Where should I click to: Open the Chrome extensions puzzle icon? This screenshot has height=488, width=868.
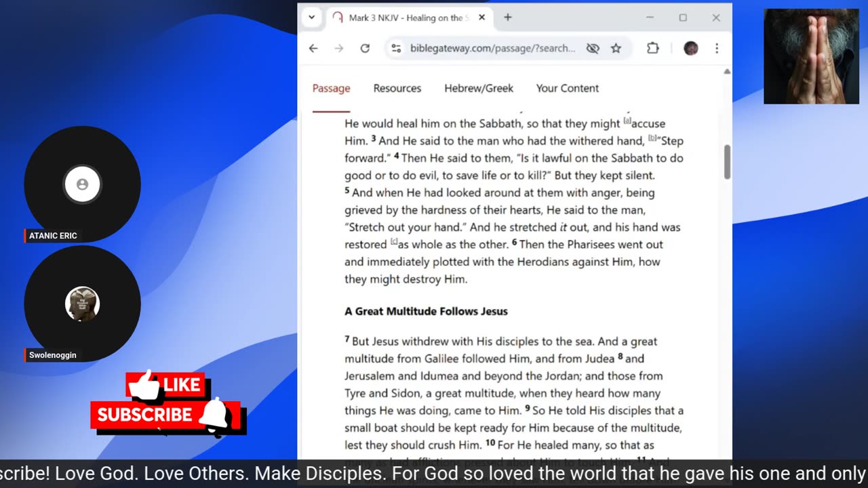point(653,48)
